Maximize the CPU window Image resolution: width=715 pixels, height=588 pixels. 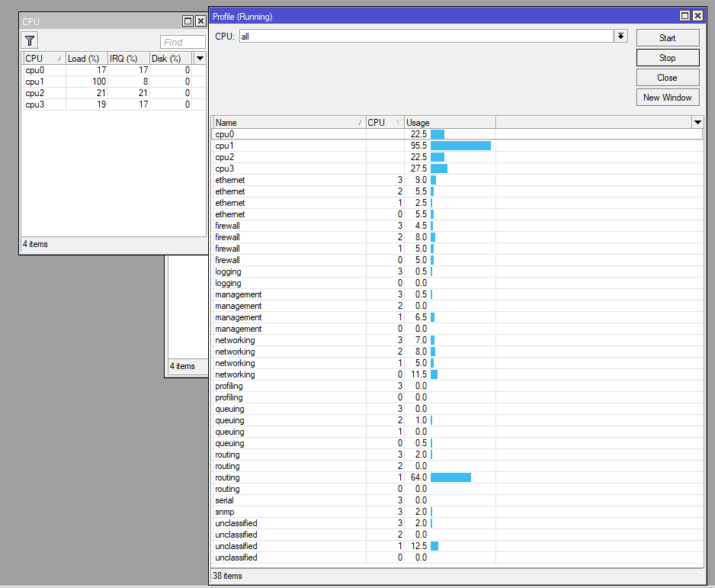[x=188, y=21]
